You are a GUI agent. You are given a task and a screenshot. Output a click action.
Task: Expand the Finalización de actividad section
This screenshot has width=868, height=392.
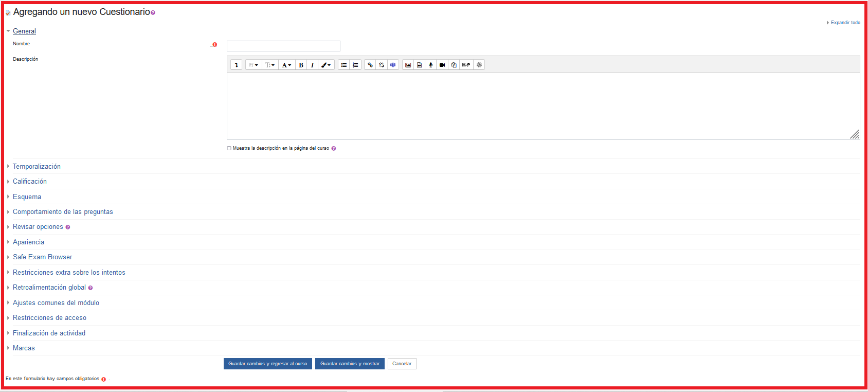[49, 333]
